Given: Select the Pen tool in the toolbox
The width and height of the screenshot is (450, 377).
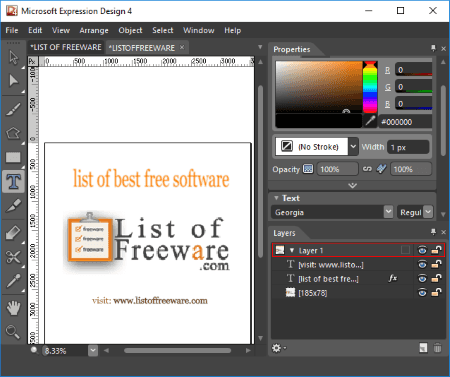Looking at the screenshot, I should pyautogui.click(x=13, y=206).
